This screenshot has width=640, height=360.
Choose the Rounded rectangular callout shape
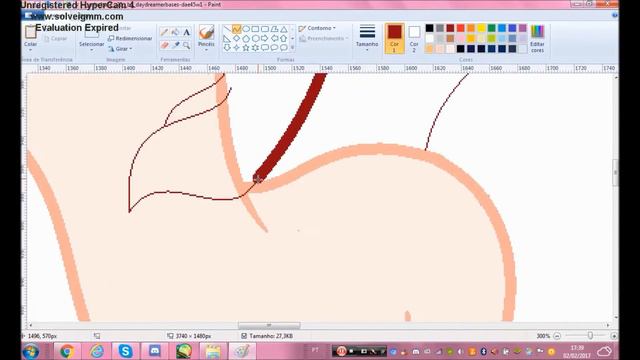click(x=264, y=48)
